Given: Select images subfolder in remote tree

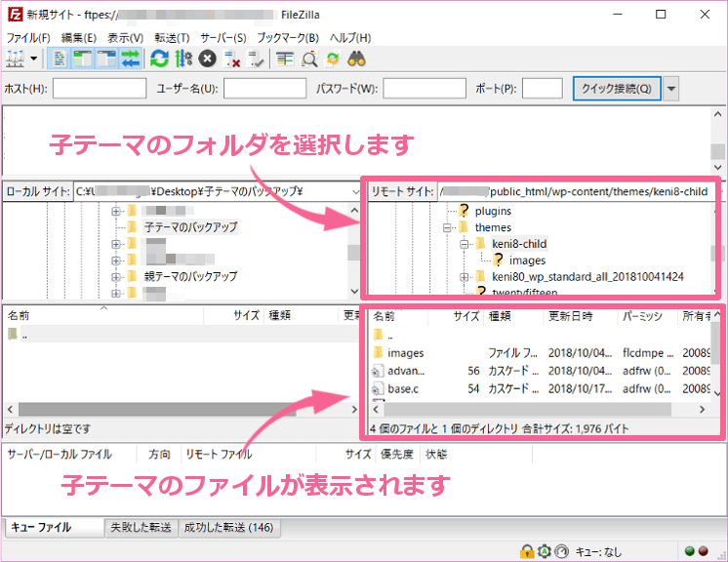Looking at the screenshot, I should point(527,261).
